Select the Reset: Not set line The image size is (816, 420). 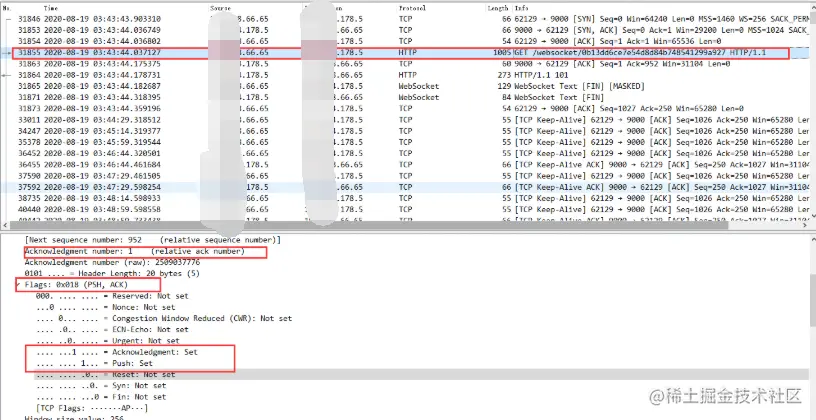(105, 375)
